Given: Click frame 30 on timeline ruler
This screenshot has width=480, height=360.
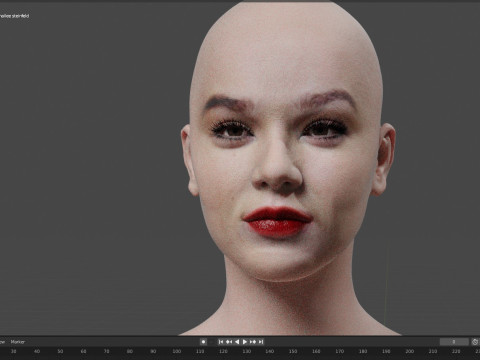Looking at the screenshot, I should pos(14,351).
